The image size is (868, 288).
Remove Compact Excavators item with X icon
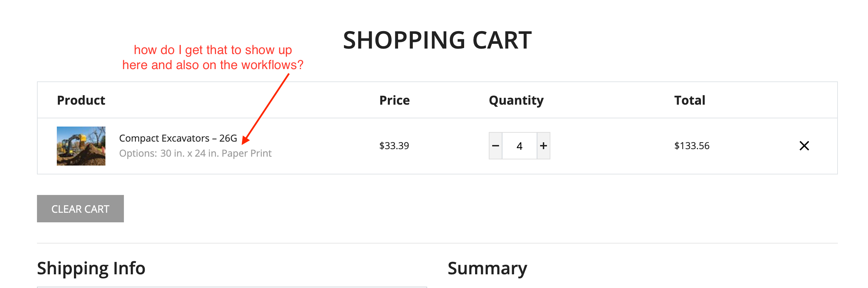[x=804, y=146]
